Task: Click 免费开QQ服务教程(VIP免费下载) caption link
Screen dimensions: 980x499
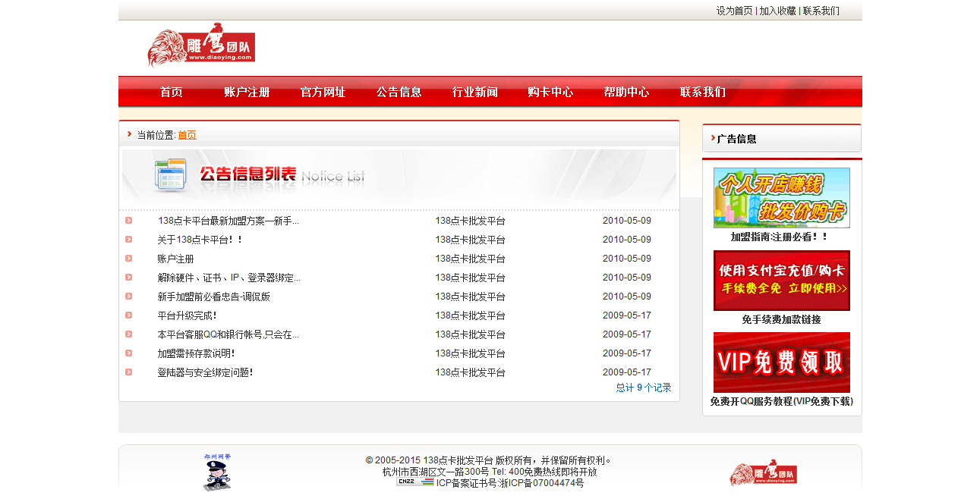Action: (x=782, y=401)
